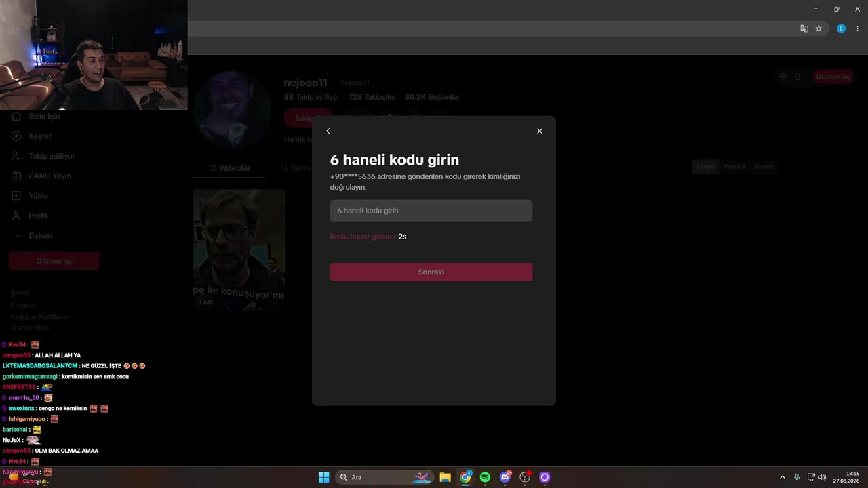Open the Chrome three-dot menu

(857, 28)
